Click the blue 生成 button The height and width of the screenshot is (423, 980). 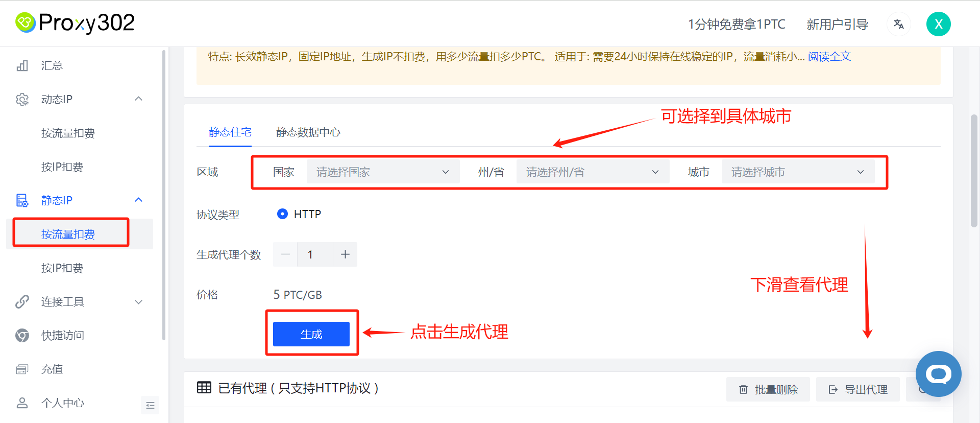pyautogui.click(x=311, y=334)
